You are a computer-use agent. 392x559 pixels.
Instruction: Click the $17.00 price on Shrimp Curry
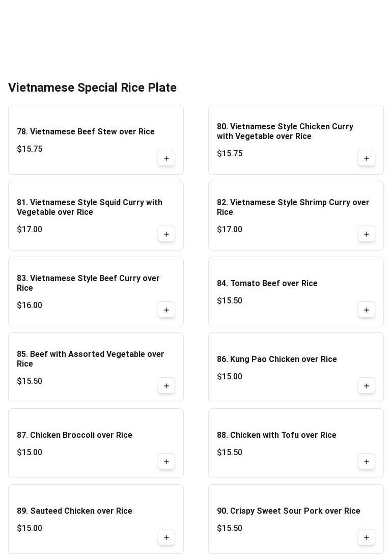(230, 230)
